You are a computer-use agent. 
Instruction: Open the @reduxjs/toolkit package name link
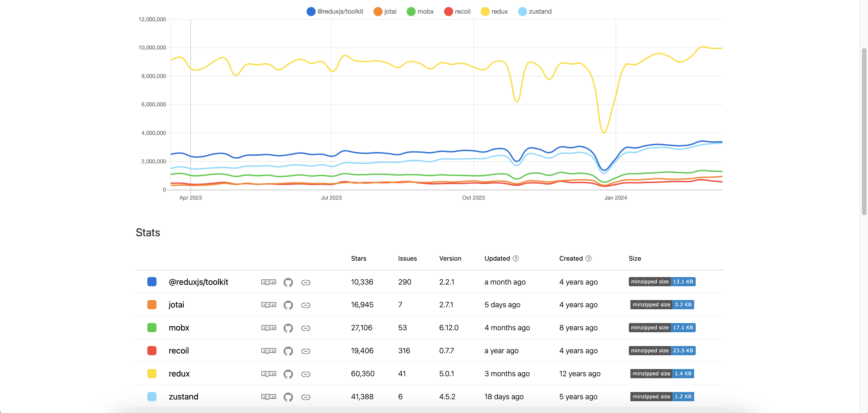point(198,282)
